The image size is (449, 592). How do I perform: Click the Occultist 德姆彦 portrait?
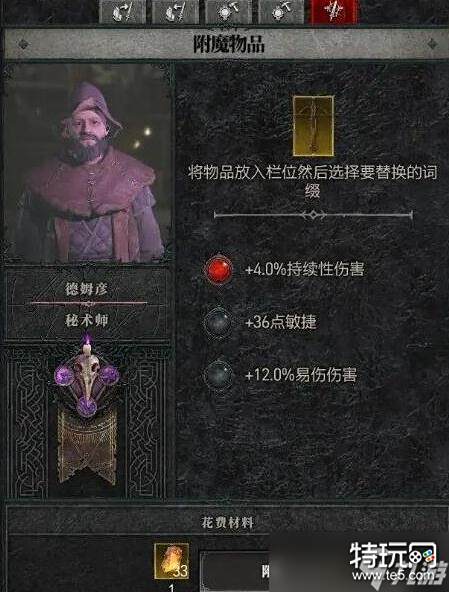pyautogui.click(x=87, y=163)
